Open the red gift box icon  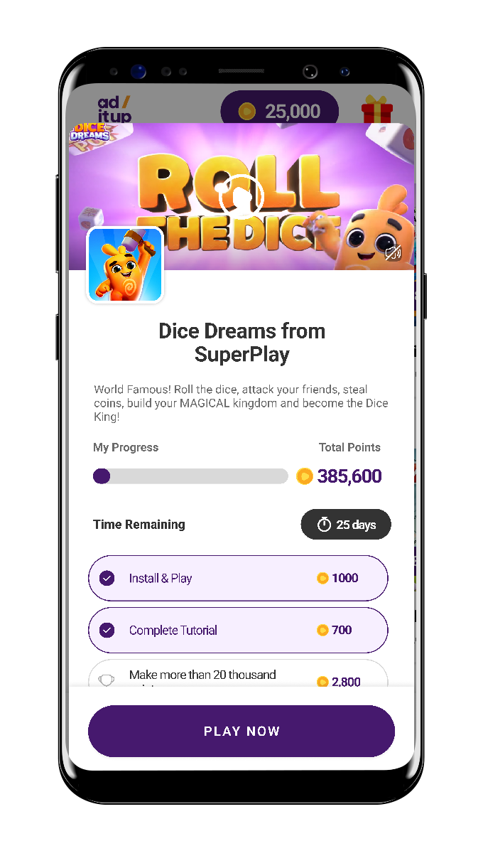(376, 111)
